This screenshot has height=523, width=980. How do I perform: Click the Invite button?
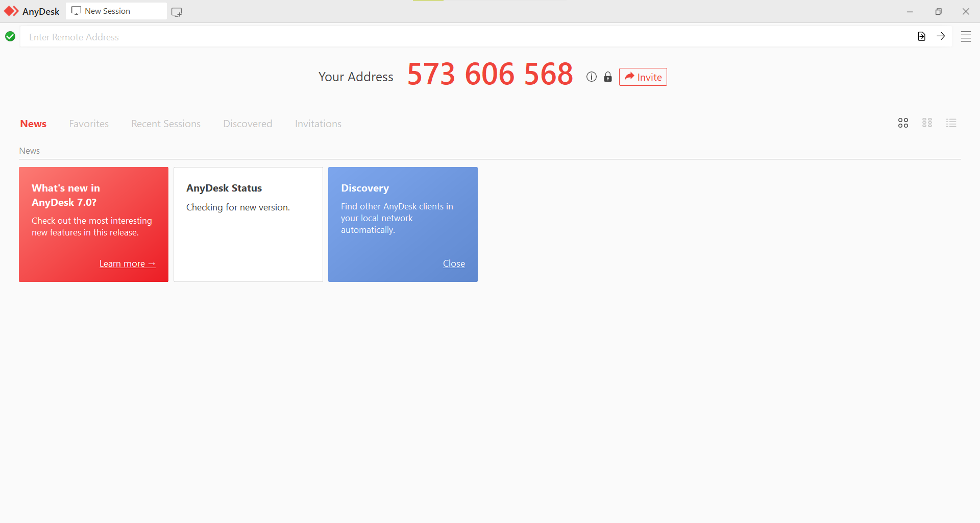point(643,77)
